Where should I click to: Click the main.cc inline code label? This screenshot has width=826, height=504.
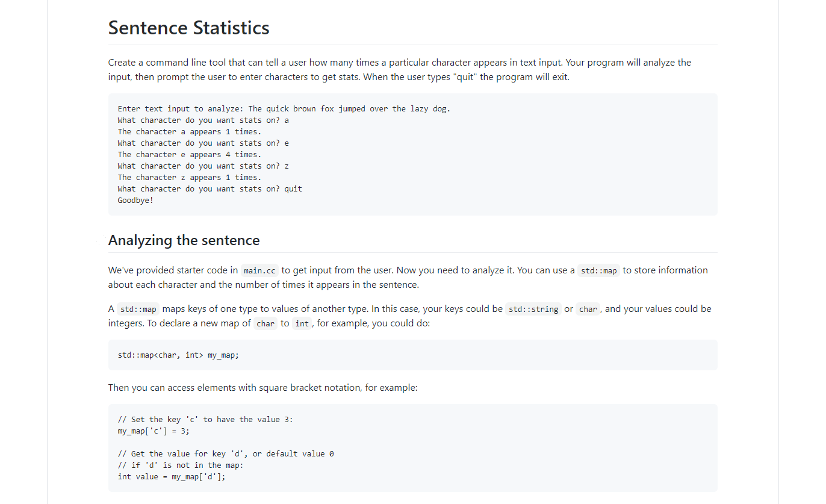[x=259, y=271]
